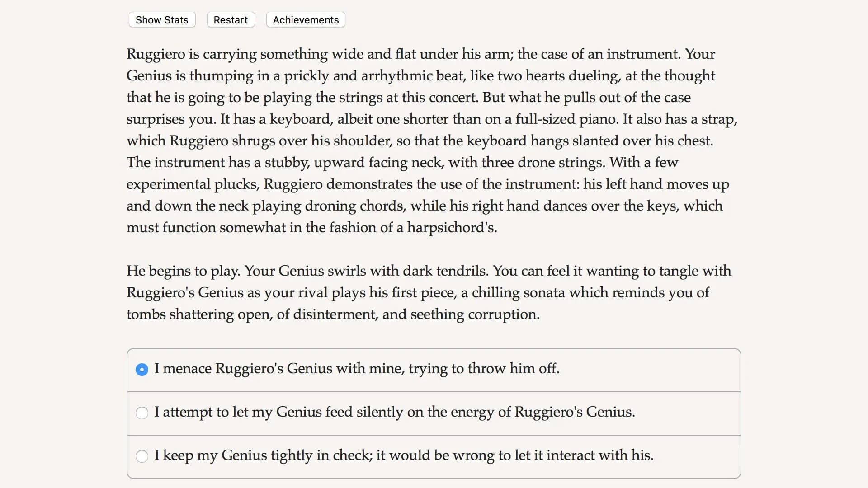868x488 pixels.
Task: Pick the option keeping your Genius in check
Action: pyautogui.click(x=404, y=456)
